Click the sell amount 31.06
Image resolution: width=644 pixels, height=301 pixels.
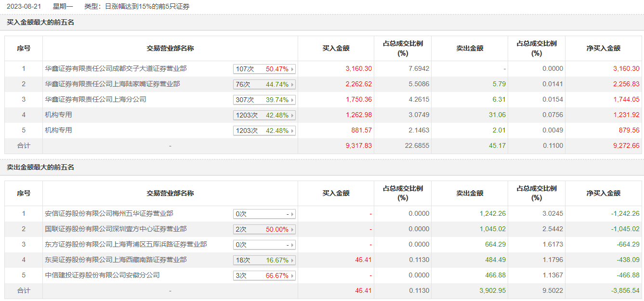pos(498,115)
